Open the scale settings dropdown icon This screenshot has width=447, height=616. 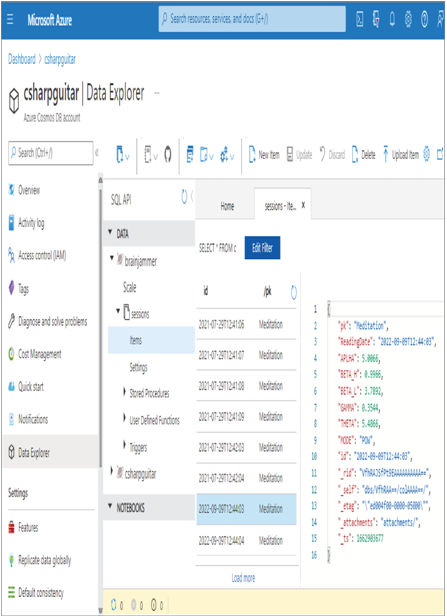pyautogui.click(x=227, y=154)
